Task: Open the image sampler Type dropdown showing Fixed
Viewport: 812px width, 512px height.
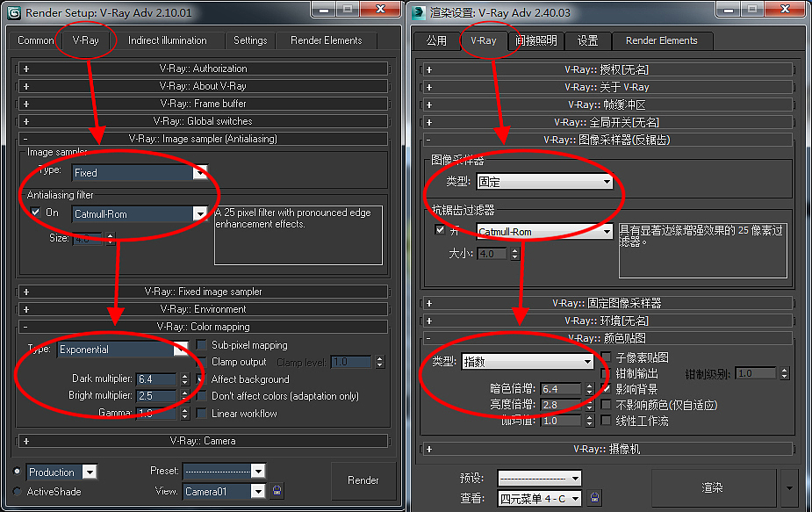Action: [x=140, y=172]
